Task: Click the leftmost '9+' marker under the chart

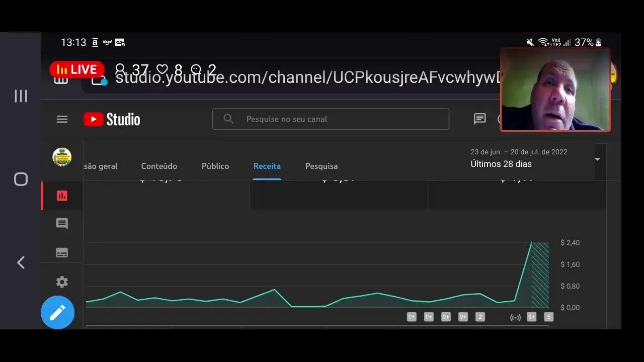Action: [x=412, y=317]
